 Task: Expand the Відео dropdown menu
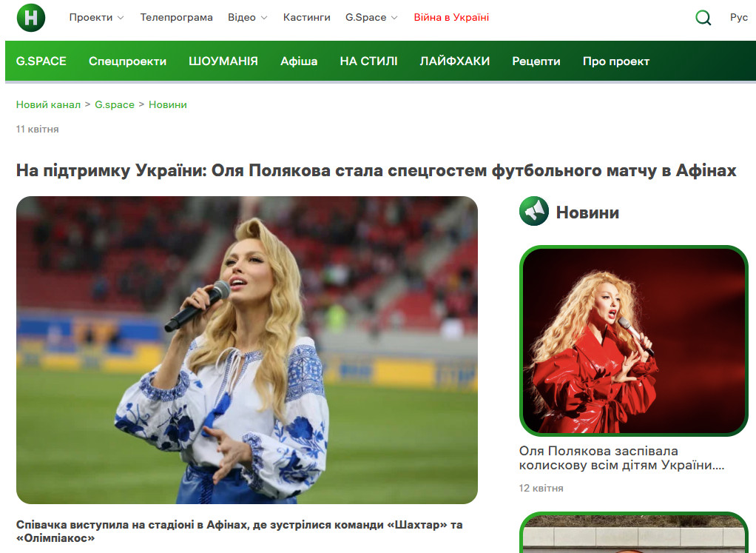247,18
